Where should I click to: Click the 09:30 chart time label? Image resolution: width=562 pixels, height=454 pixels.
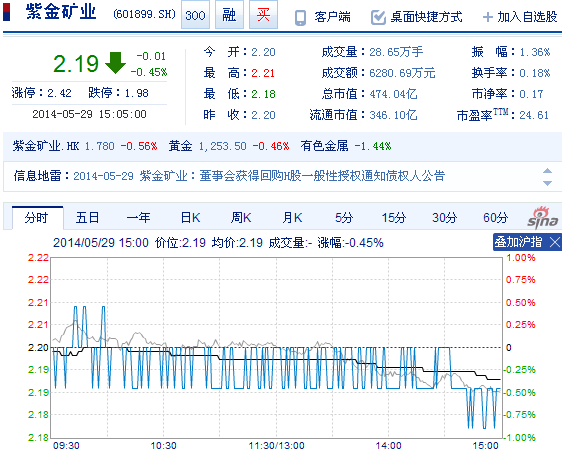66,446
